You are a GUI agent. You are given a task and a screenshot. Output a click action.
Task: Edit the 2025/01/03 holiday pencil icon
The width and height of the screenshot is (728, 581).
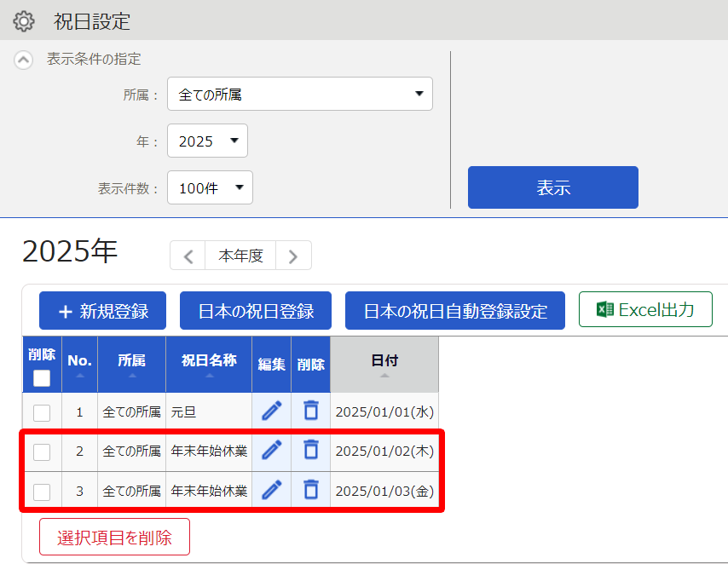(x=272, y=490)
